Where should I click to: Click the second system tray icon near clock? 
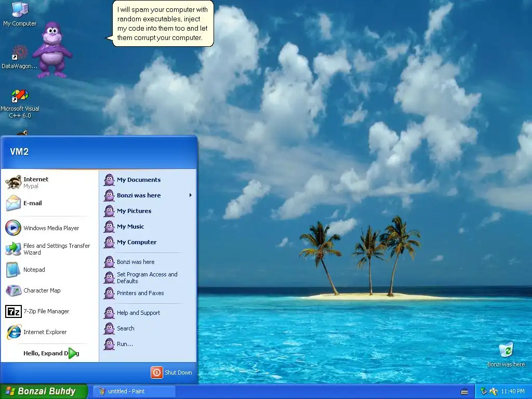[494, 392]
